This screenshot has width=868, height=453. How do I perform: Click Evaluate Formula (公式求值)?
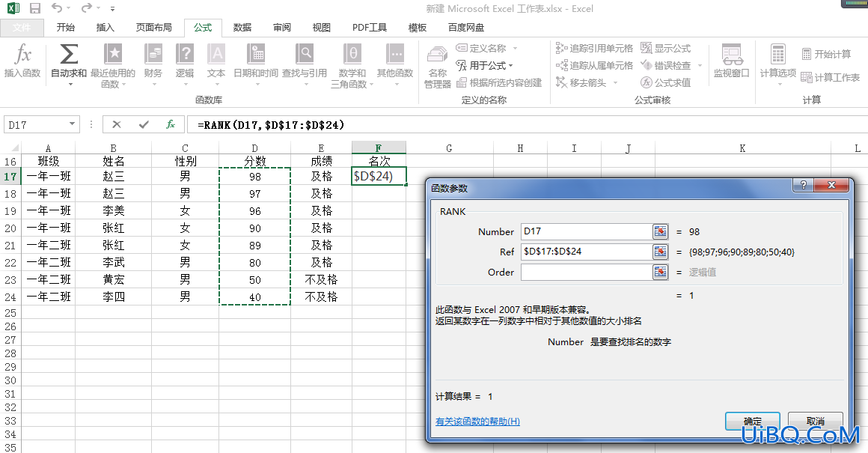point(666,82)
